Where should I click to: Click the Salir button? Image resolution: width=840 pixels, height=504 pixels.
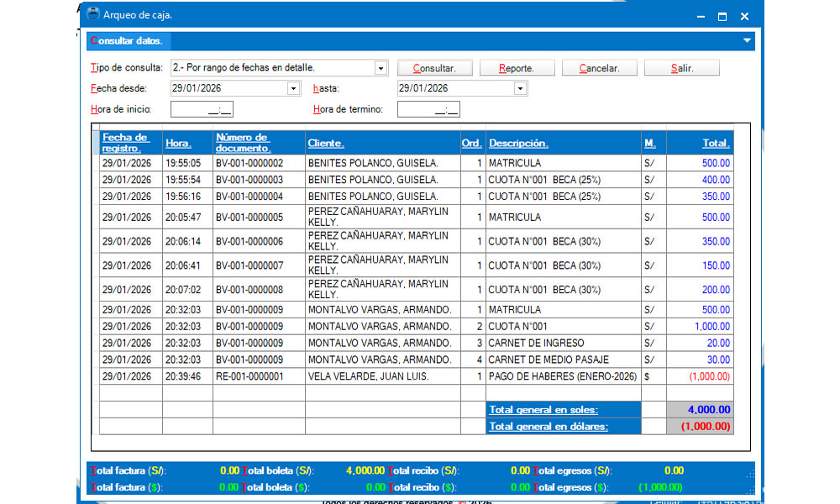681,68
